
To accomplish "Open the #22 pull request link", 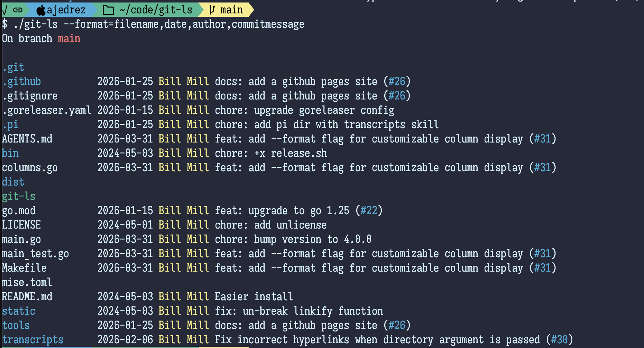I will 369,211.
